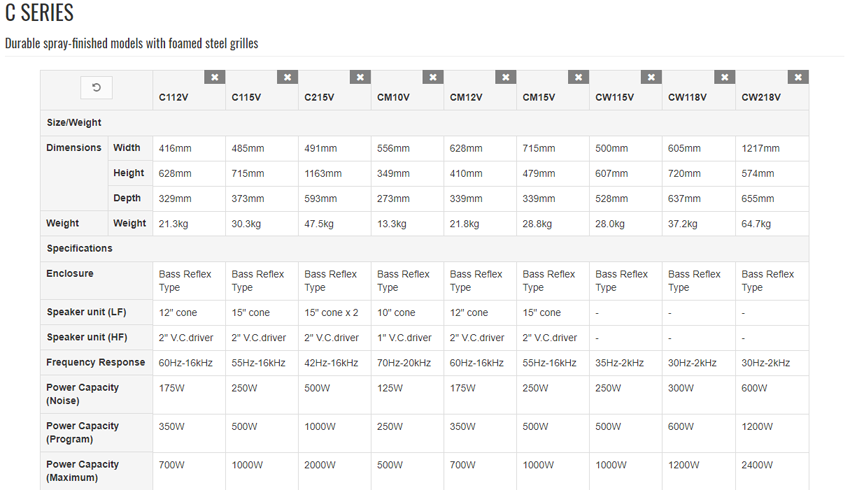This screenshot has height=490, width=850.
Task: Select the Power Capacity (Program) row label
Action: coord(82,433)
